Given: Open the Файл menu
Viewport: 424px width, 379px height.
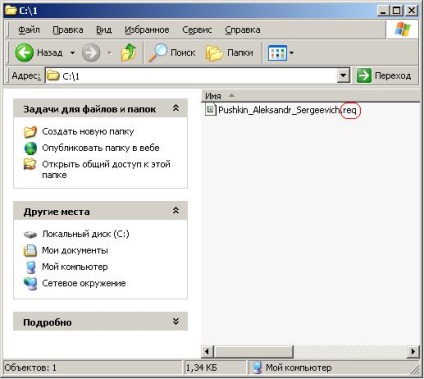Looking at the screenshot, I should click(x=29, y=30).
